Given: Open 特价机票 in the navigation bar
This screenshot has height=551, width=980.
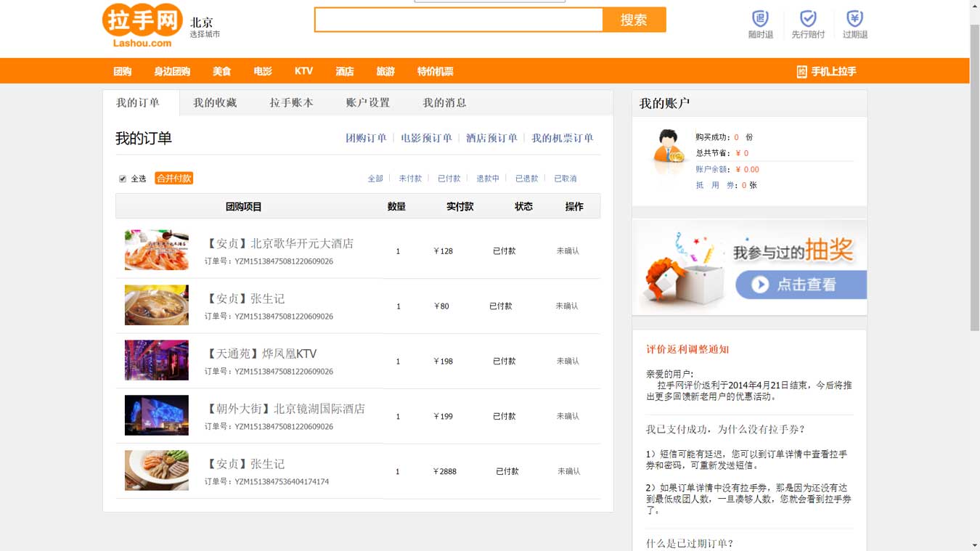Looking at the screenshot, I should 435,71.
